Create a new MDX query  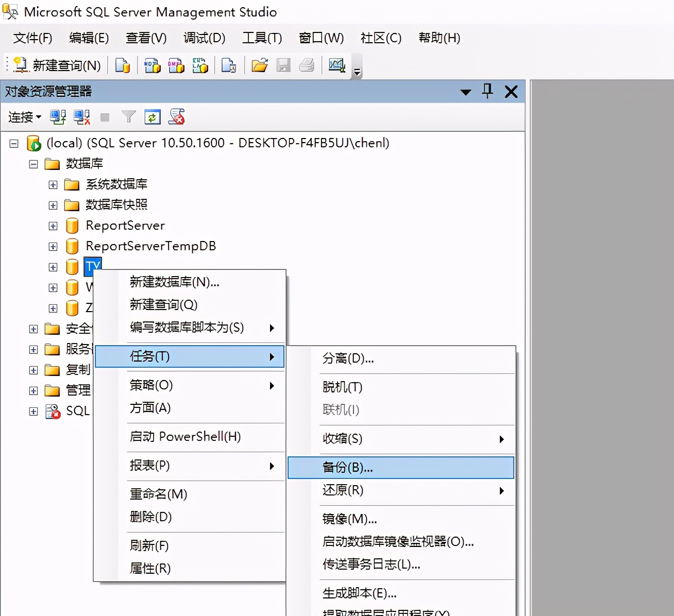152,65
